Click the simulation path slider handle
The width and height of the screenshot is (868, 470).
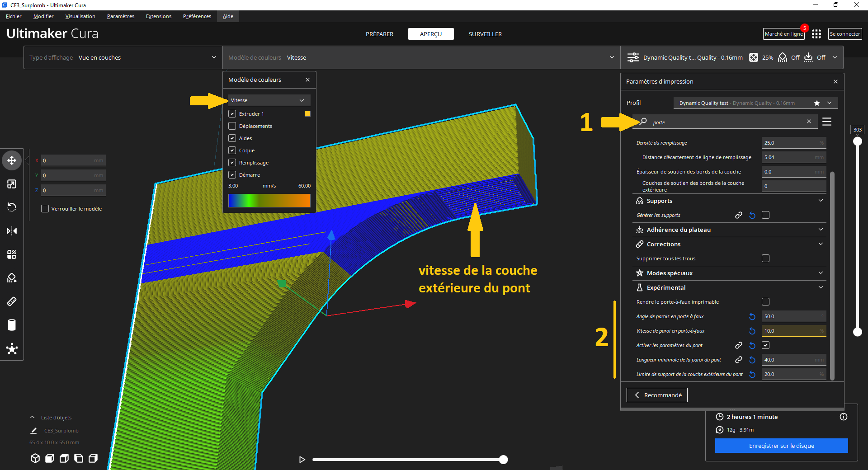(503, 460)
